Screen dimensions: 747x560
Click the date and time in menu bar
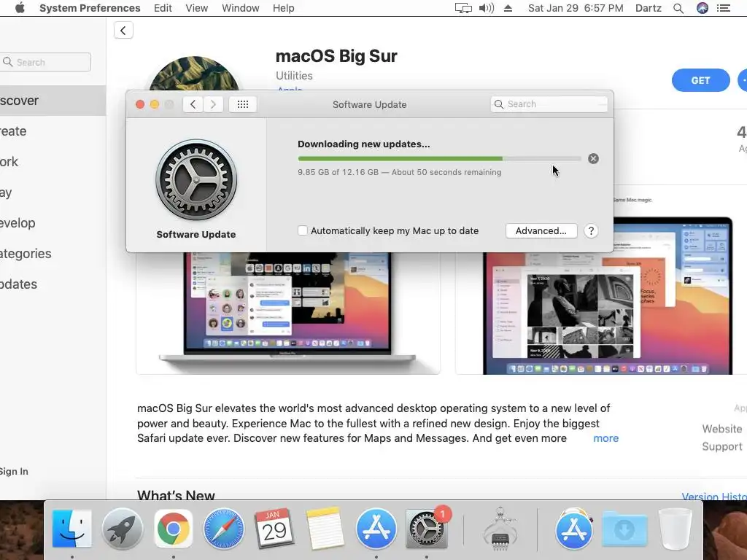pyautogui.click(x=576, y=8)
